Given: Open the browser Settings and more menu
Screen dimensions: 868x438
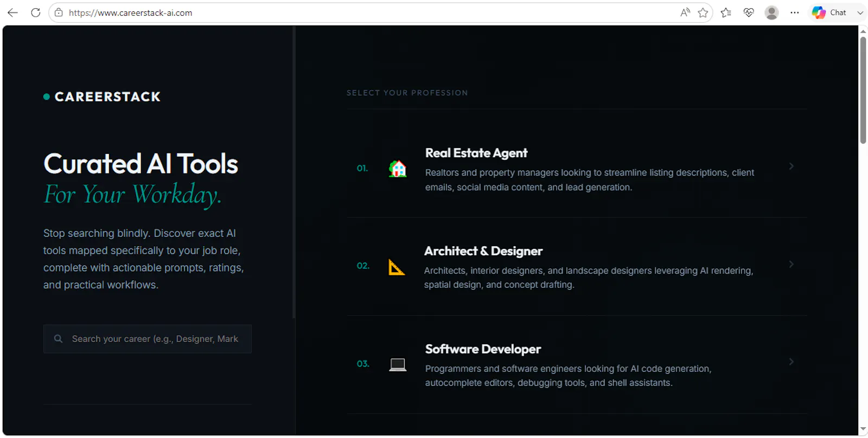Looking at the screenshot, I should tap(794, 12).
